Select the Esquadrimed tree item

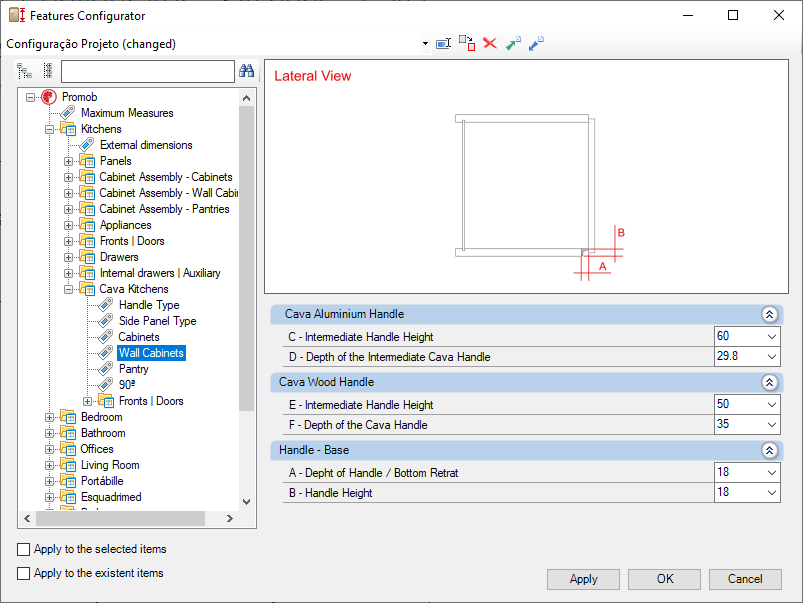(111, 497)
